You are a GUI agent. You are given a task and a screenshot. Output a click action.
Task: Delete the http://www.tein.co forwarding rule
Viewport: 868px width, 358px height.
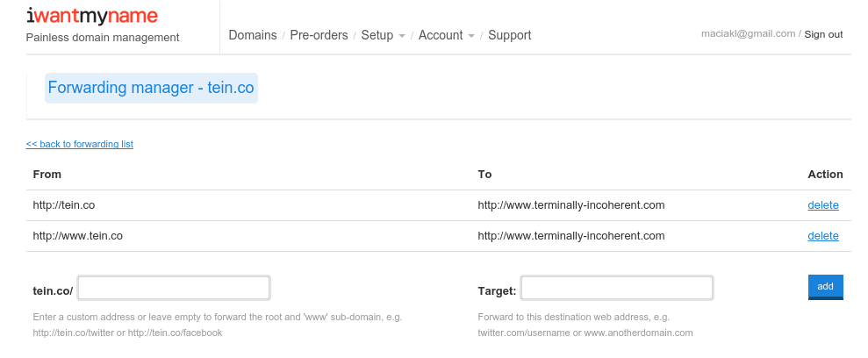822,236
